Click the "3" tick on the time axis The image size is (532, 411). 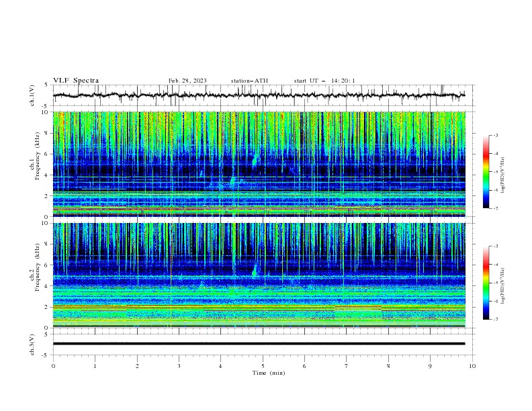click(179, 366)
